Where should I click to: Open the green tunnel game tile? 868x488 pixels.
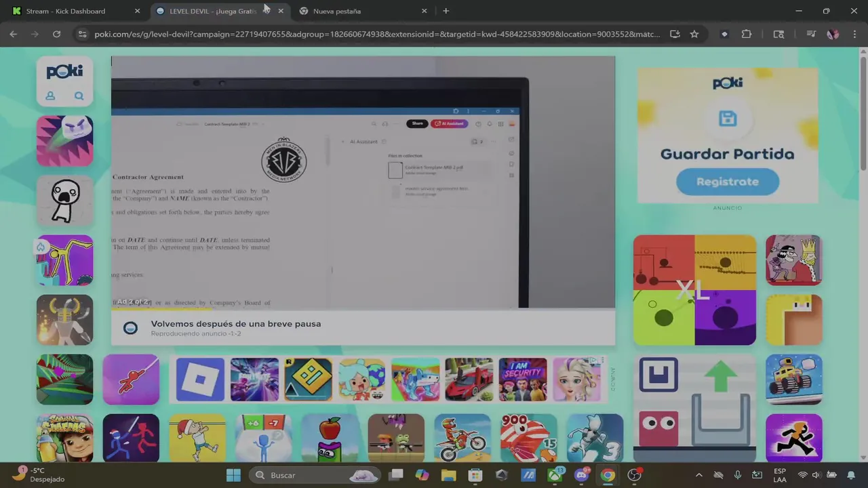(64, 379)
